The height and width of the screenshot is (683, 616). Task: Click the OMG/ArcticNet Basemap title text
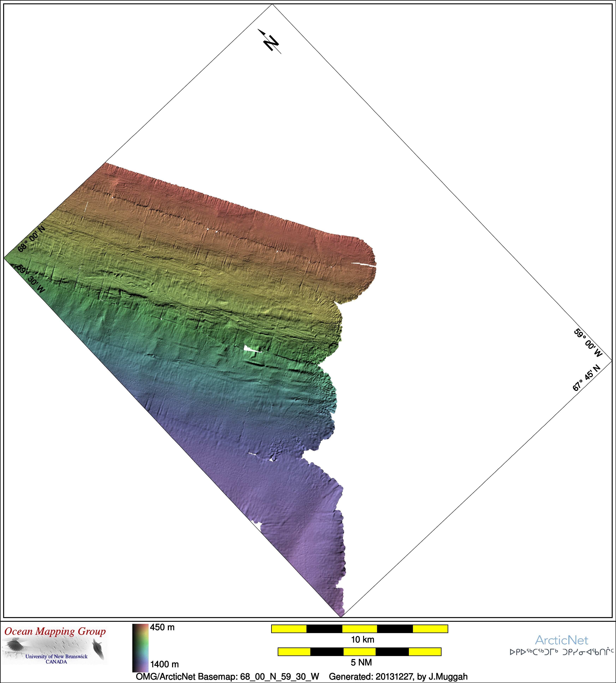click(227, 677)
